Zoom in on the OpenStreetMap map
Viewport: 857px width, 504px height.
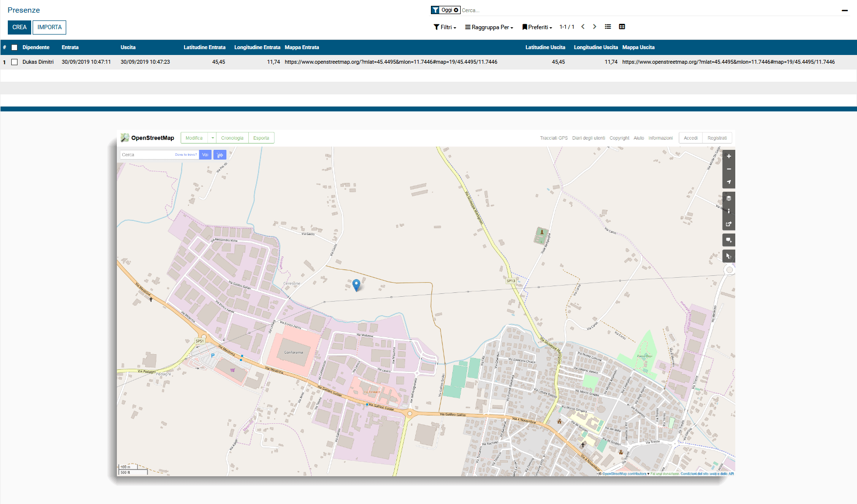tap(728, 156)
